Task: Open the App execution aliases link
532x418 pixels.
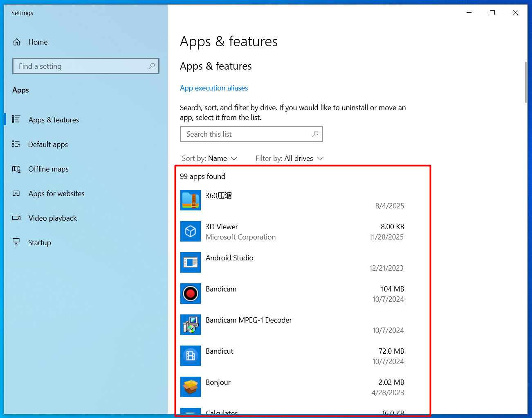Action: [214, 88]
